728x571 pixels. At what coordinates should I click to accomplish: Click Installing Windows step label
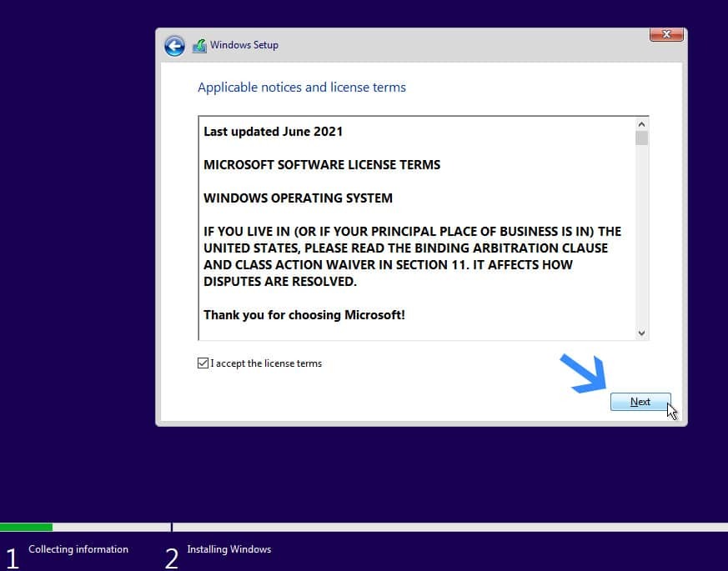tap(228, 549)
